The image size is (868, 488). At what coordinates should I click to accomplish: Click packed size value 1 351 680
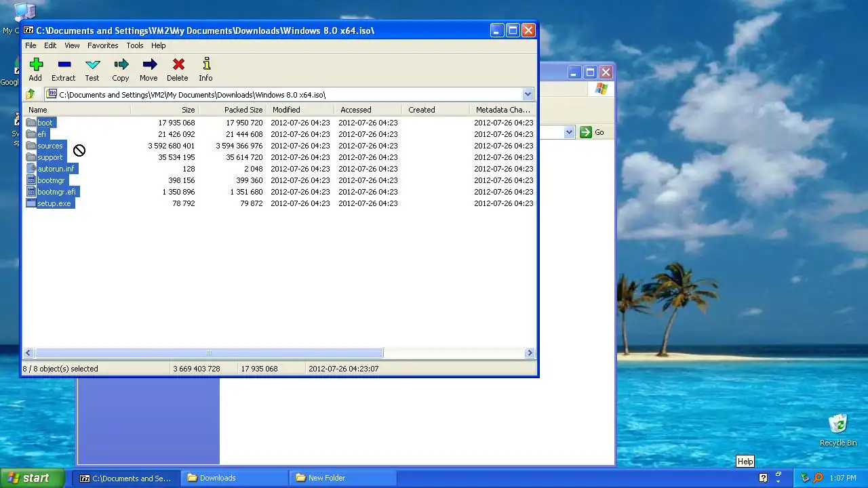pyautogui.click(x=246, y=192)
